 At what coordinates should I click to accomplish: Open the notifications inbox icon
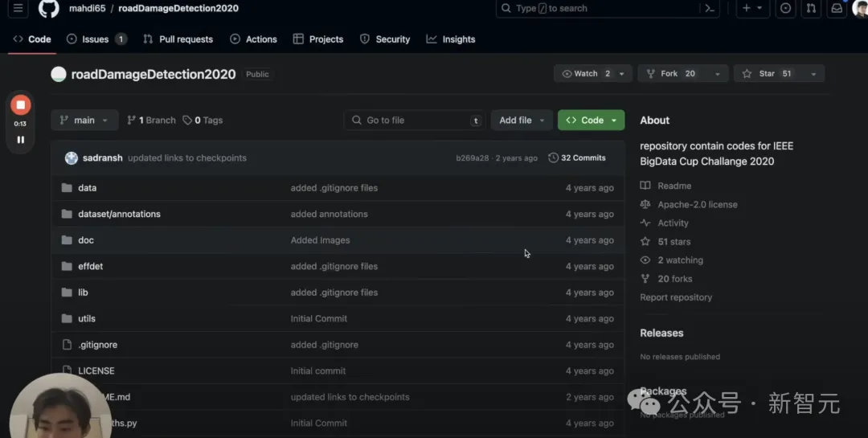[837, 8]
